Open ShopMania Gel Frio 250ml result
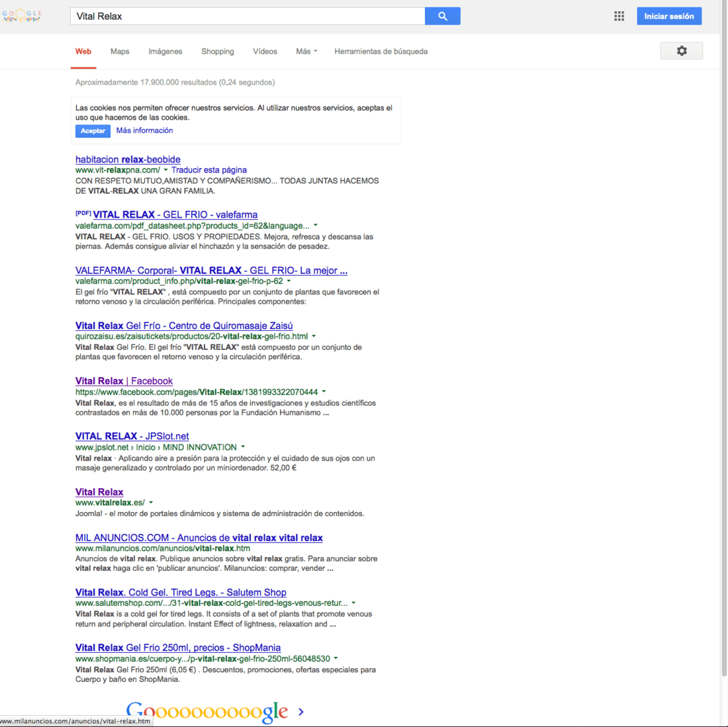Screen dimensions: 728x727 pyautogui.click(x=178, y=648)
